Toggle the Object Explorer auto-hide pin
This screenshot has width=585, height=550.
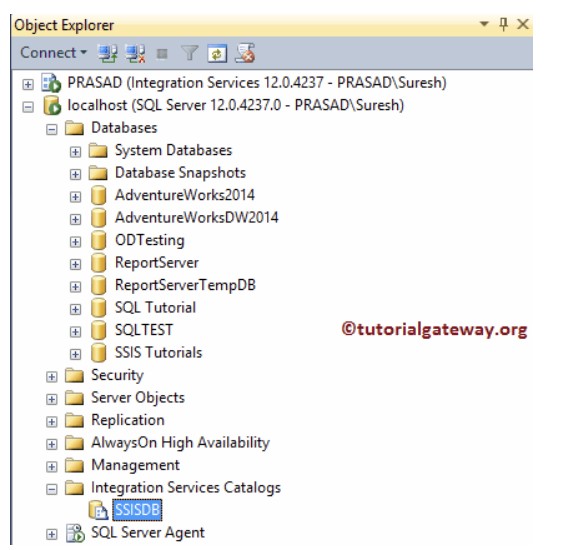pyautogui.click(x=503, y=24)
